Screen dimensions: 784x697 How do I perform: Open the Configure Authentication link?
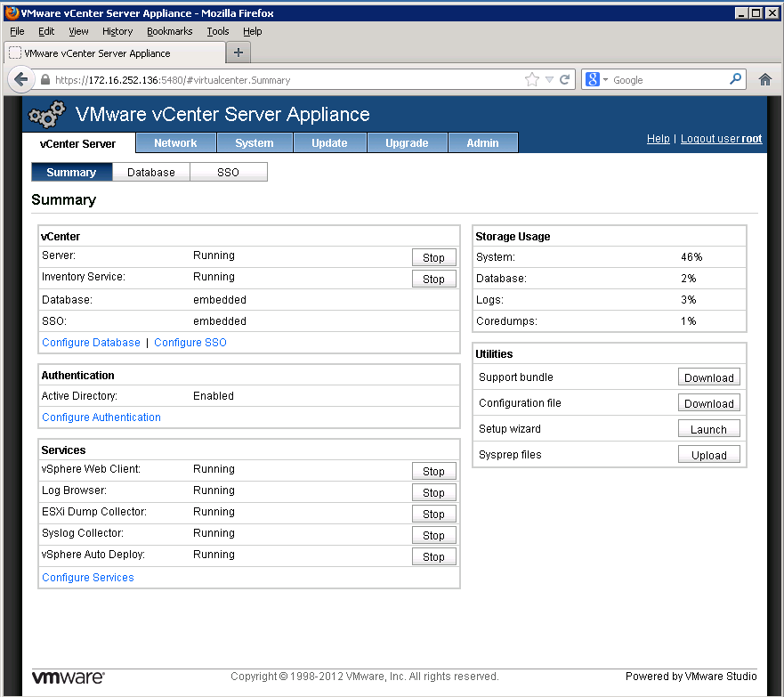101,417
